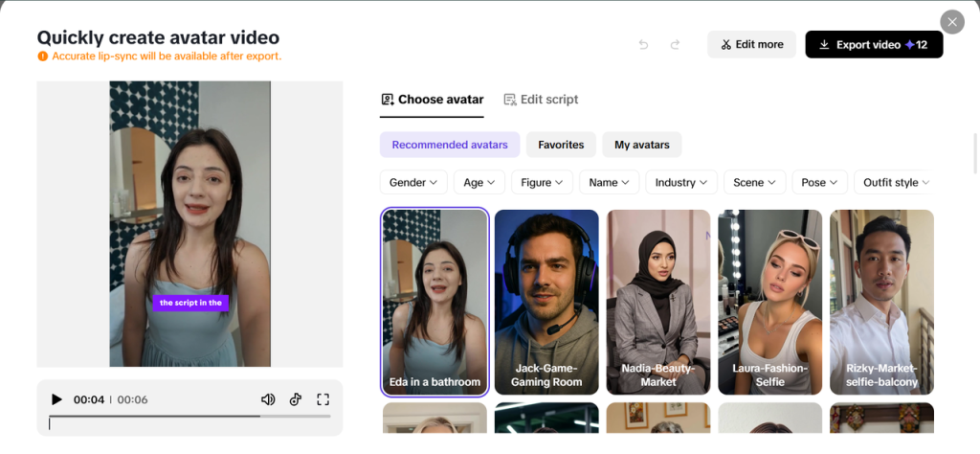Image resolution: width=980 pixels, height=454 pixels.
Task: Close the avatar video dialog
Action: [951, 22]
